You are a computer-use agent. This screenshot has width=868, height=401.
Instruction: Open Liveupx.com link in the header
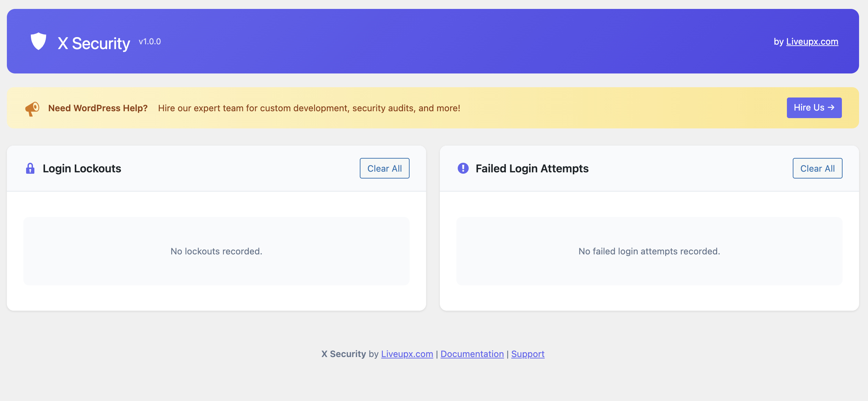click(x=812, y=42)
